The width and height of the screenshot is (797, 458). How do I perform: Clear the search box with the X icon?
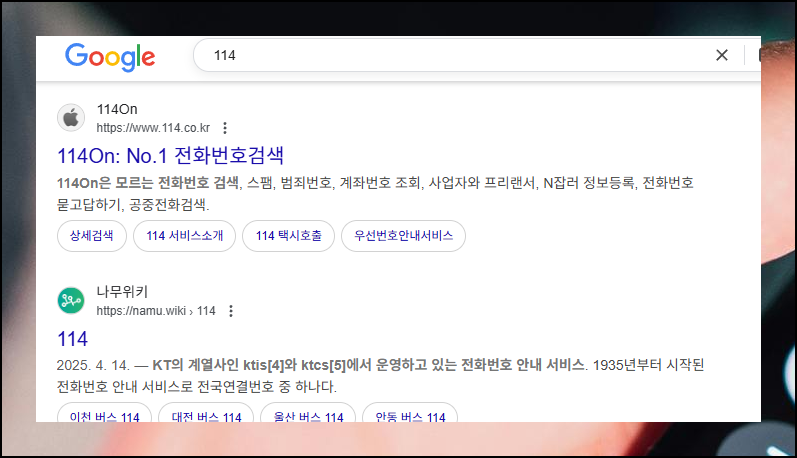click(x=722, y=55)
